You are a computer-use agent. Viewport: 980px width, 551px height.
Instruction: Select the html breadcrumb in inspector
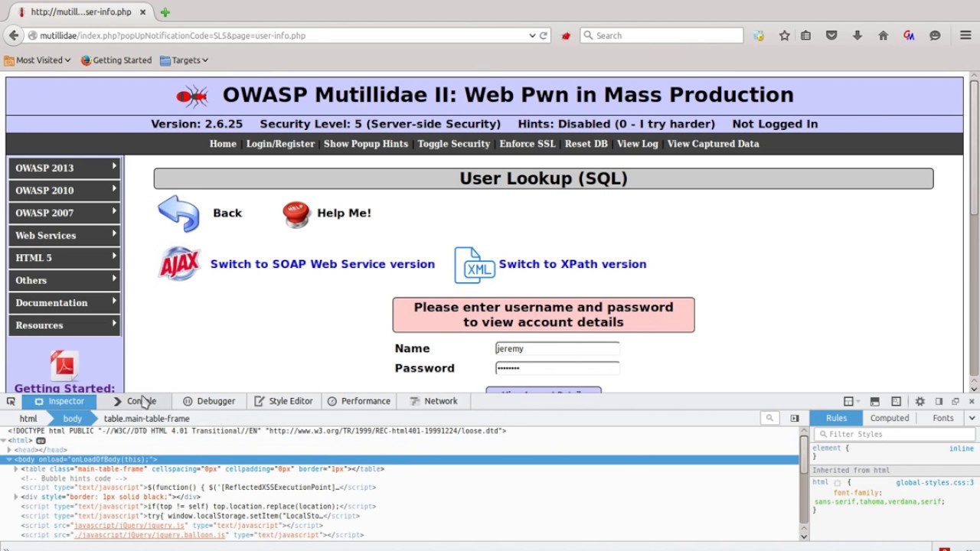28,419
